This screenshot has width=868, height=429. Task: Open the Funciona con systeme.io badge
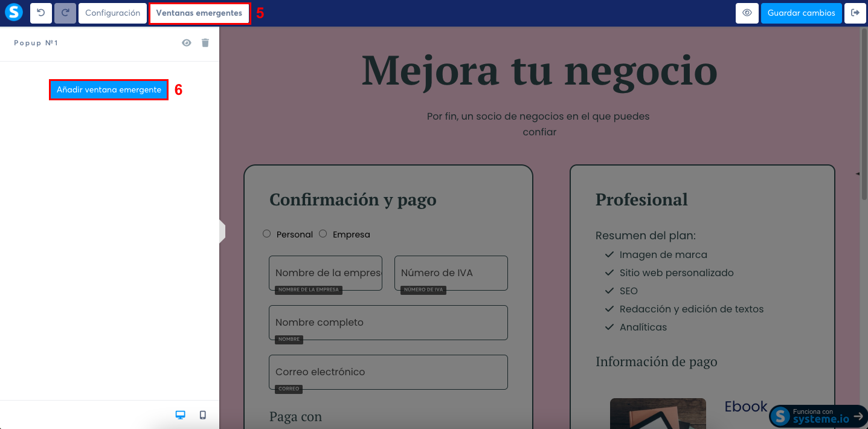[818, 416]
